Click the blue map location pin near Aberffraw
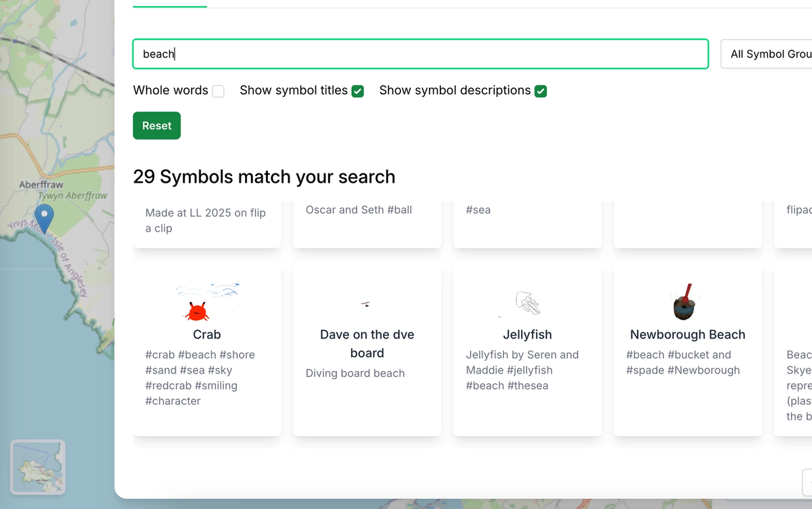The width and height of the screenshot is (812, 509). (44, 220)
